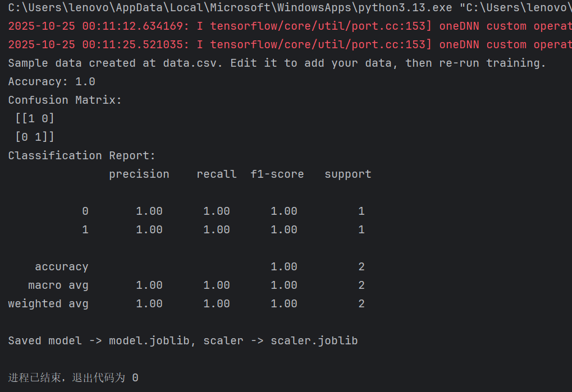
Task: Click the "macro avg" row label
Action: click(x=58, y=285)
